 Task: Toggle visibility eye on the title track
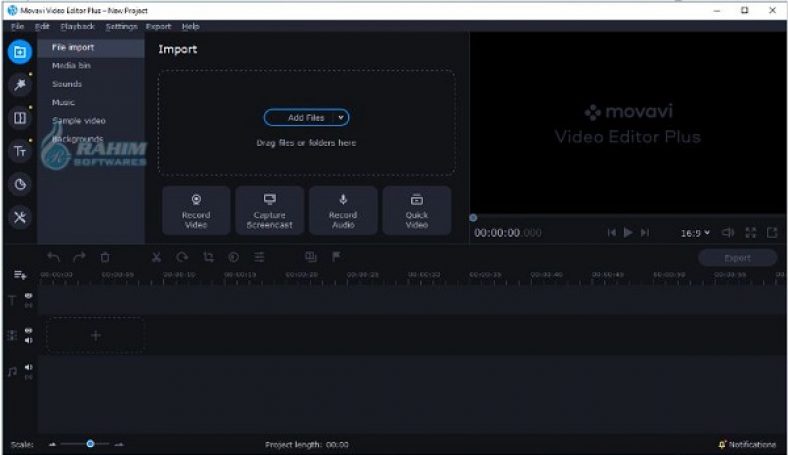click(x=28, y=296)
